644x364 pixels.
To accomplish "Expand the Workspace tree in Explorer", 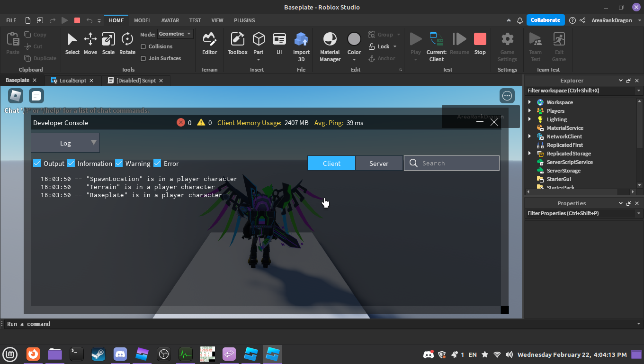I will (x=529, y=102).
